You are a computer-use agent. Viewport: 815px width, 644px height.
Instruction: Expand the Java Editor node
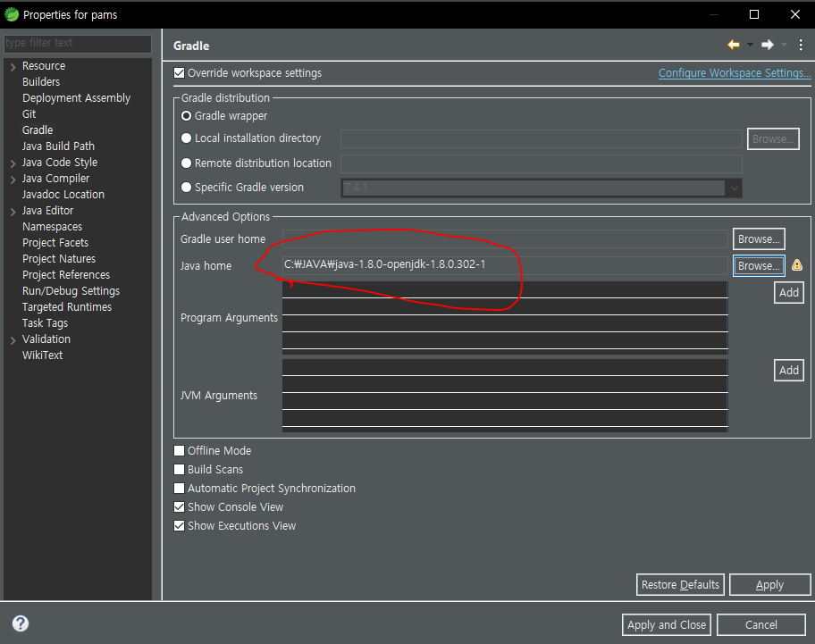tap(13, 212)
